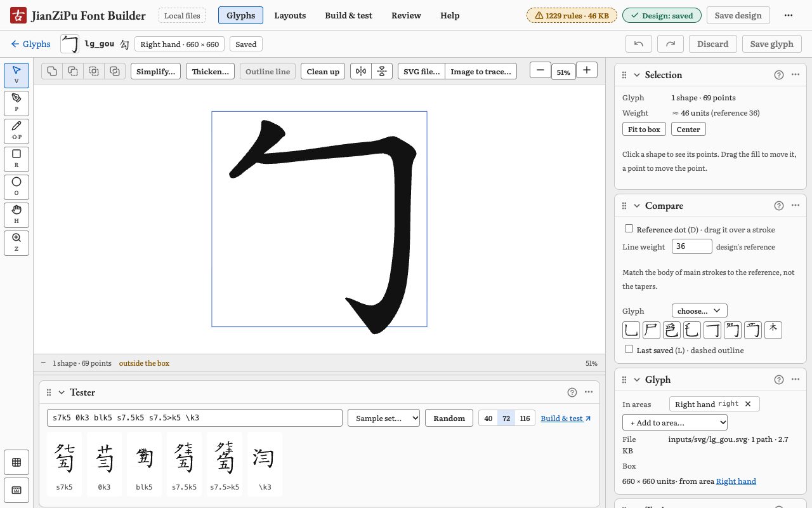
Task: Flip the shape vertically using toolbar icon
Action: (x=382, y=71)
